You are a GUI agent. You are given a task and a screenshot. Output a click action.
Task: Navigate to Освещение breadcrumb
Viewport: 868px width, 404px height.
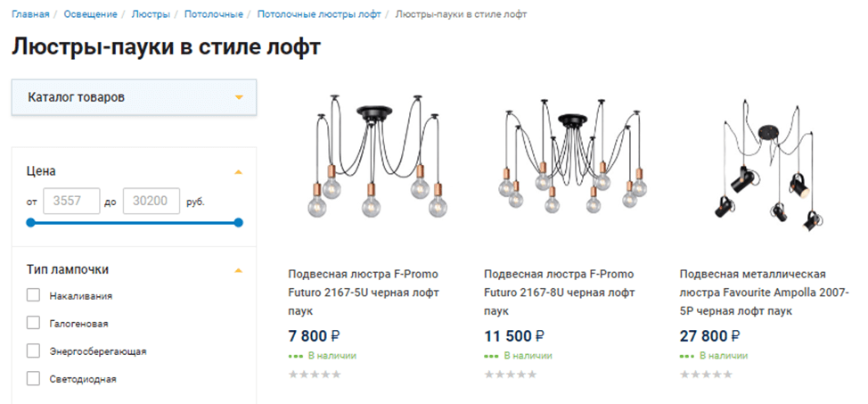tap(90, 14)
